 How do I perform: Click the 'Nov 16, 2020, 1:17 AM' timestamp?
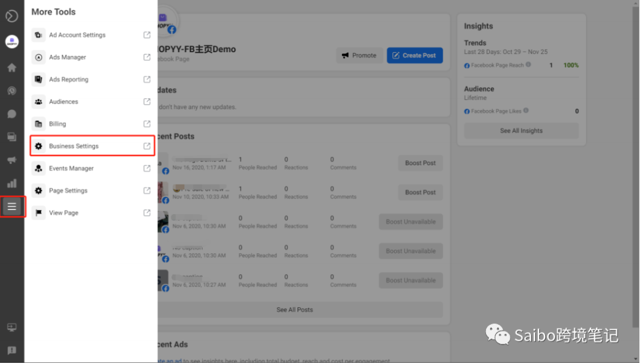(199, 167)
